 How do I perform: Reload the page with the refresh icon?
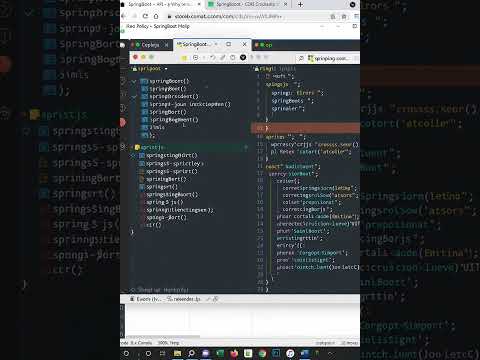[145, 16]
